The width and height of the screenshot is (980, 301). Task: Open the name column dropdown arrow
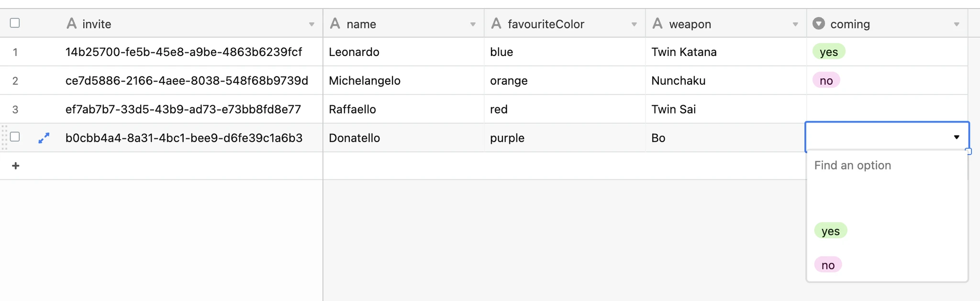473,24
